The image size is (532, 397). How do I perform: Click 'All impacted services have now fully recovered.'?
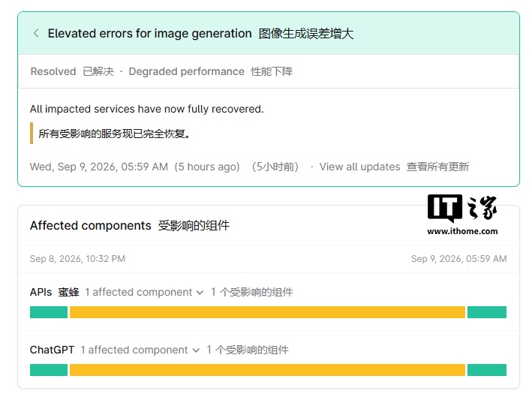(x=146, y=110)
